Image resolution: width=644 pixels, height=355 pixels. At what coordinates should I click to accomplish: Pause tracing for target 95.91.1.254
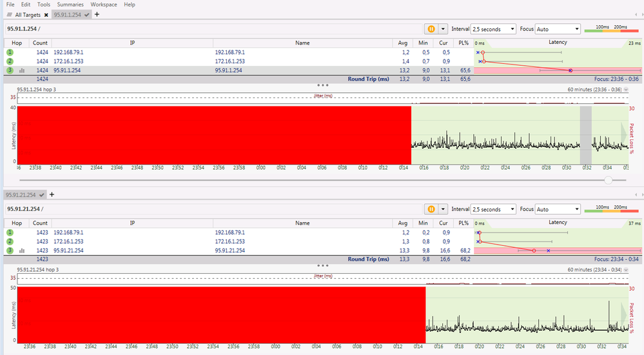(431, 29)
